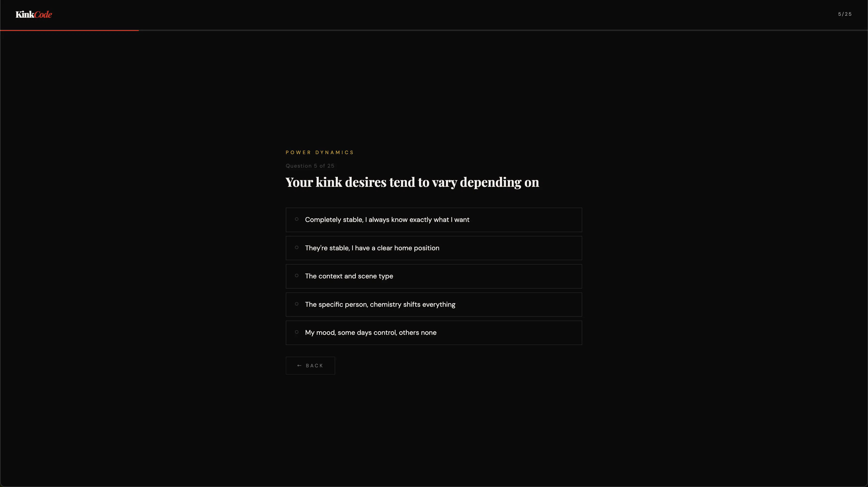Screen dimensions: 868x487
Task: Pick 'The context and scene type' answer
Action: (434, 276)
